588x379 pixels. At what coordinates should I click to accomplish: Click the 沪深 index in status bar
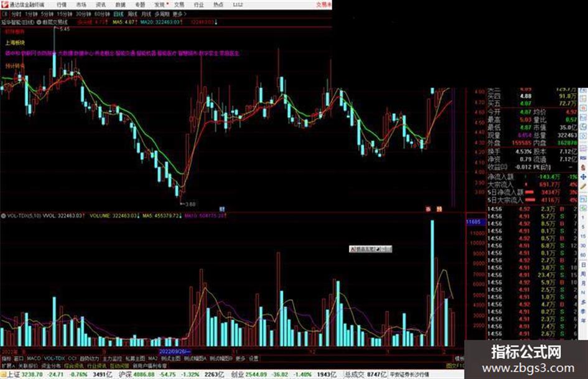pyautogui.click(x=125, y=375)
